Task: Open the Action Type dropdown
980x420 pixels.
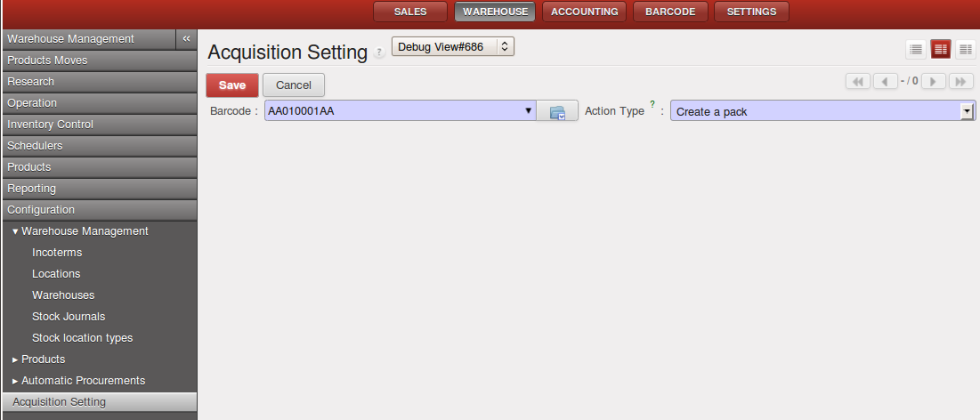Action: (x=967, y=111)
